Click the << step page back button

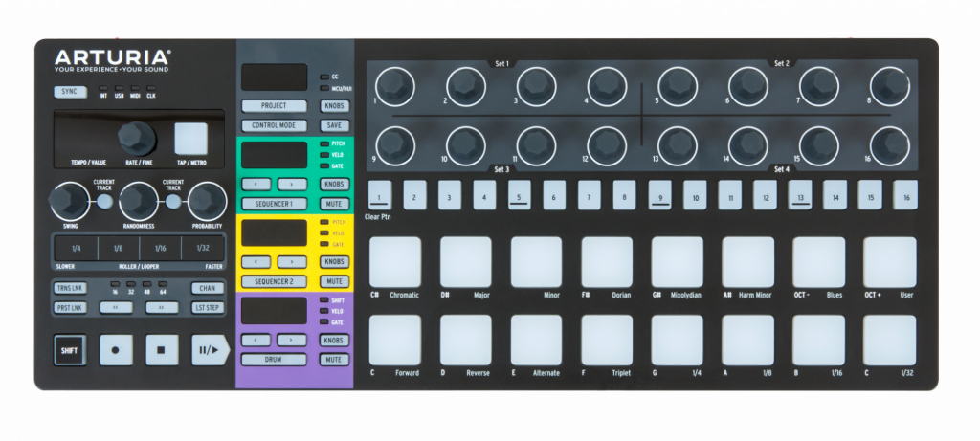(x=116, y=307)
